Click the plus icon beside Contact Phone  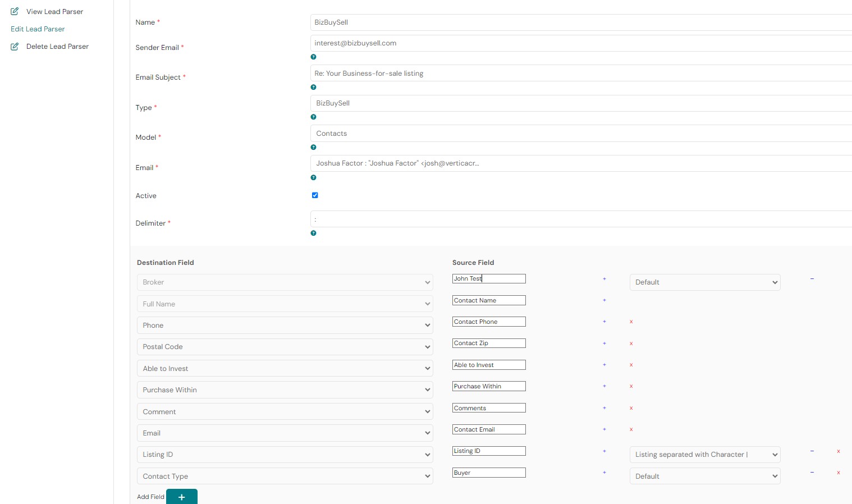pyautogui.click(x=604, y=322)
